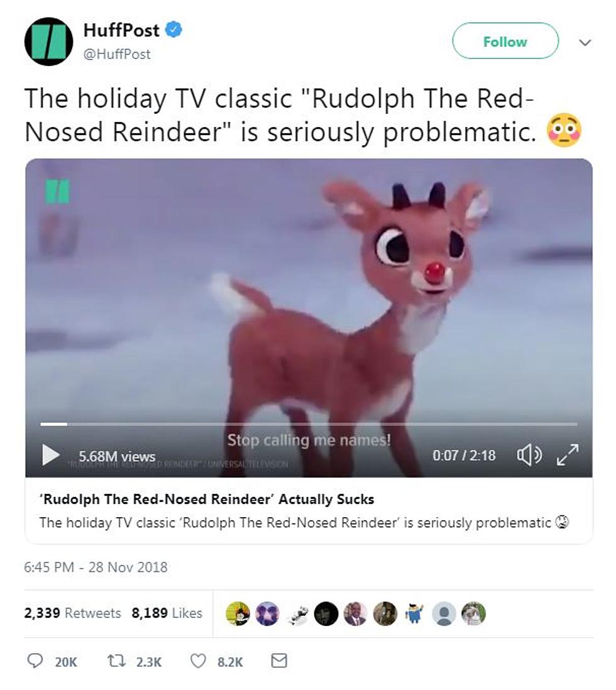Screen dimensions: 616x690
Task: Mute video with the speaker icon
Action: (x=529, y=454)
